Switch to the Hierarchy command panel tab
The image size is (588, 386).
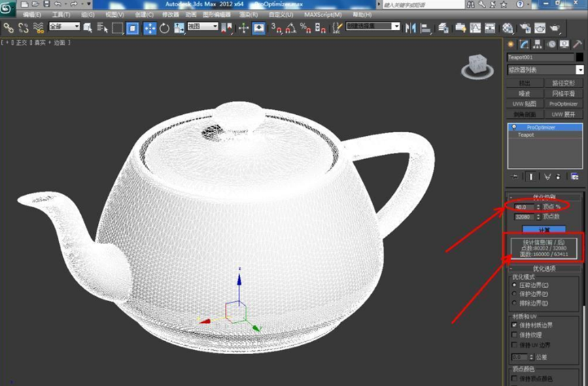[x=538, y=44]
